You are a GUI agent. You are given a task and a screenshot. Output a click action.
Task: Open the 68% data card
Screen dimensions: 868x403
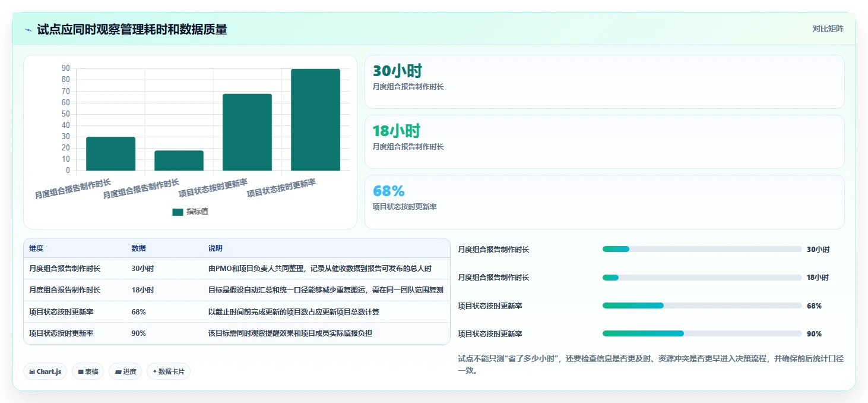pyautogui.click(x=604, y=201)
